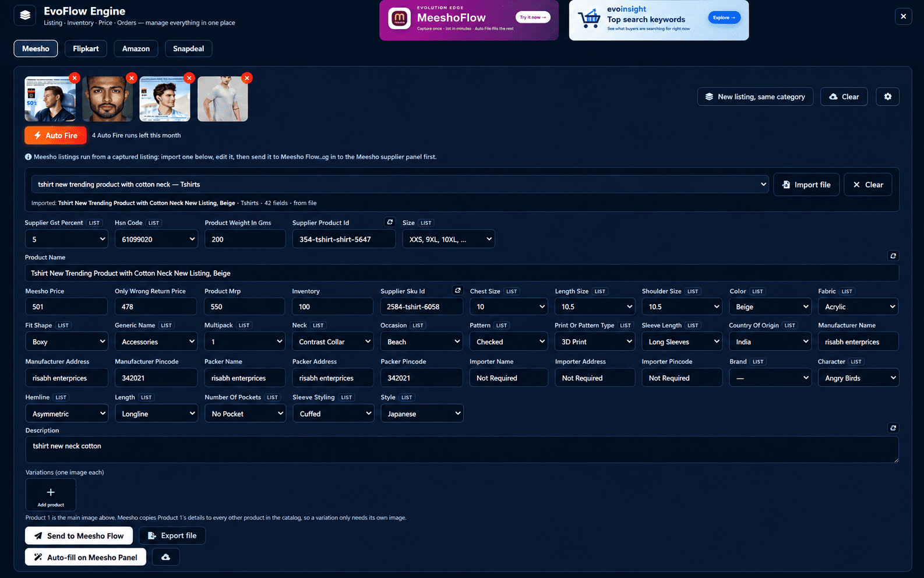Viewport: 924px width, 578px height.
Task: Send listing to Meesho Flow
Action: 79,535
